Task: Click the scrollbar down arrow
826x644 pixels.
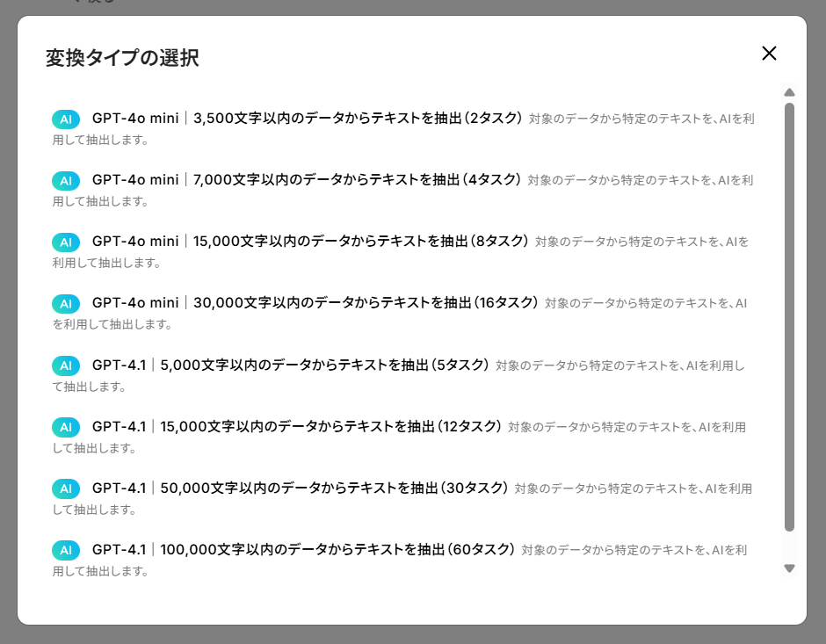Action: [789, 568]
